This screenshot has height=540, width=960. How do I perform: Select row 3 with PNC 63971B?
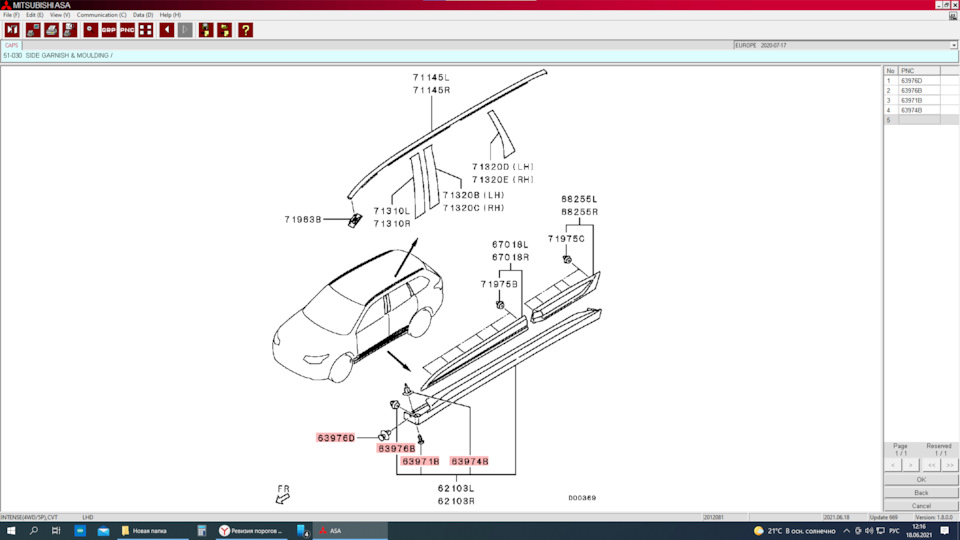921,100
